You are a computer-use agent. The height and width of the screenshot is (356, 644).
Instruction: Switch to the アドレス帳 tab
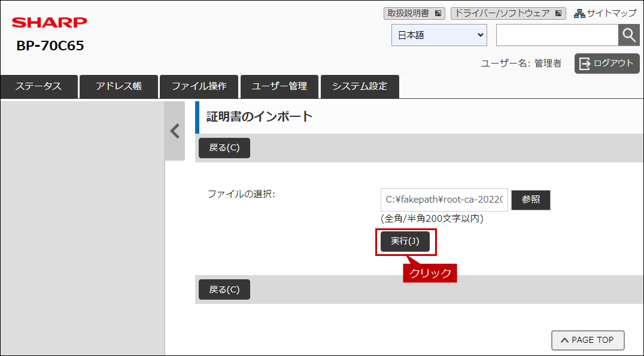coord(119,86)
